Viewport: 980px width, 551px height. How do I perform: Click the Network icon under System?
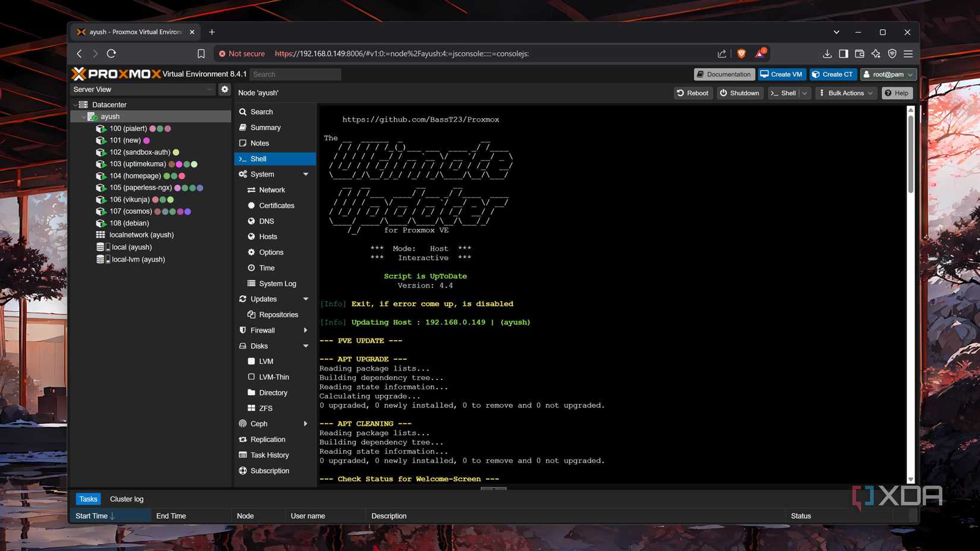coord(272,189)
